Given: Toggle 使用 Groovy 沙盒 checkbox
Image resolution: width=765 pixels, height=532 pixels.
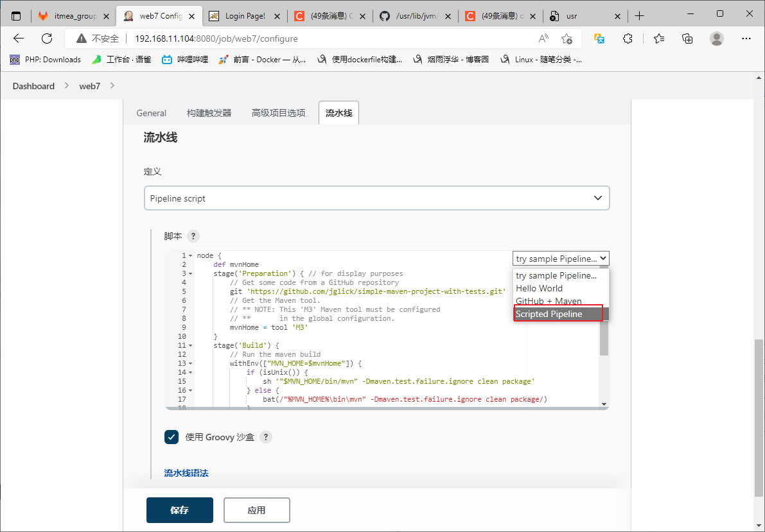Looking at the screenshot, I should [171, 437].
